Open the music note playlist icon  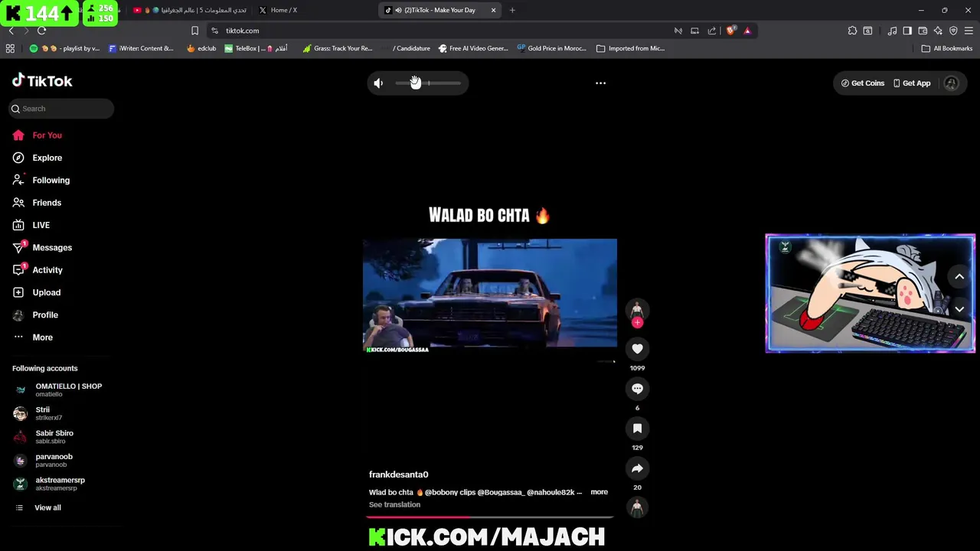tap(892, 31)
